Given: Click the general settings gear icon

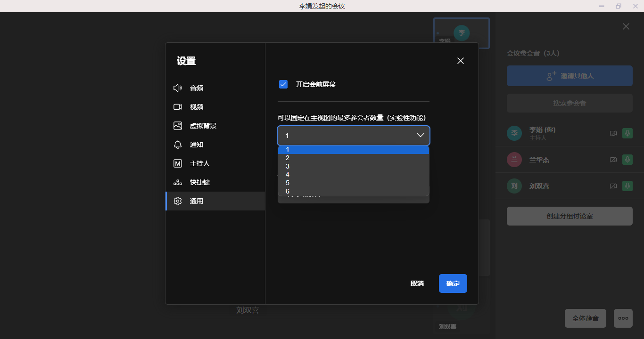Looking at the screenshot, I should (178, 201).
